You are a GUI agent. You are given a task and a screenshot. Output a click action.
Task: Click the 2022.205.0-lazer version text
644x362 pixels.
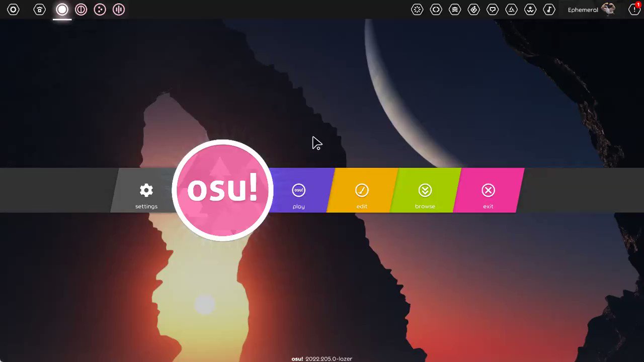(329, 359)
